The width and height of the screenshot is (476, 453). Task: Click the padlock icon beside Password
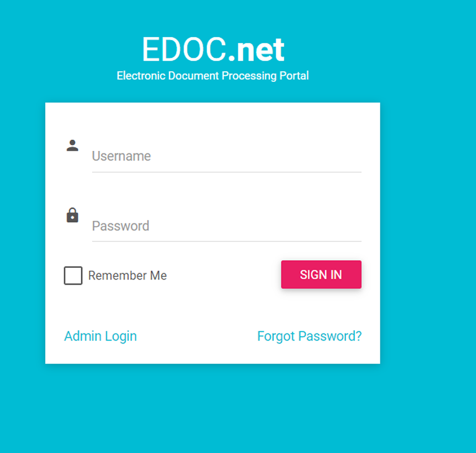tap(73, 215)
